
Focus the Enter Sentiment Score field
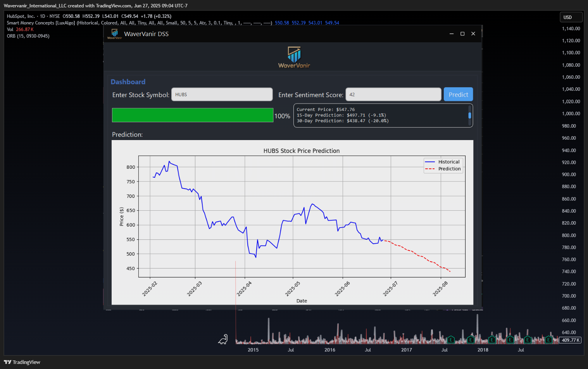[393, 94]
